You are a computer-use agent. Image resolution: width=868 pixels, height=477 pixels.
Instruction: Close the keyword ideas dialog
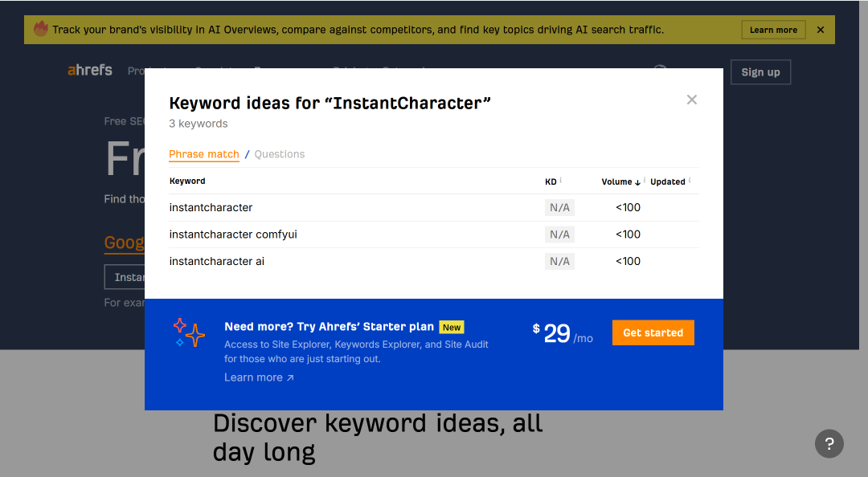[691, 100]
